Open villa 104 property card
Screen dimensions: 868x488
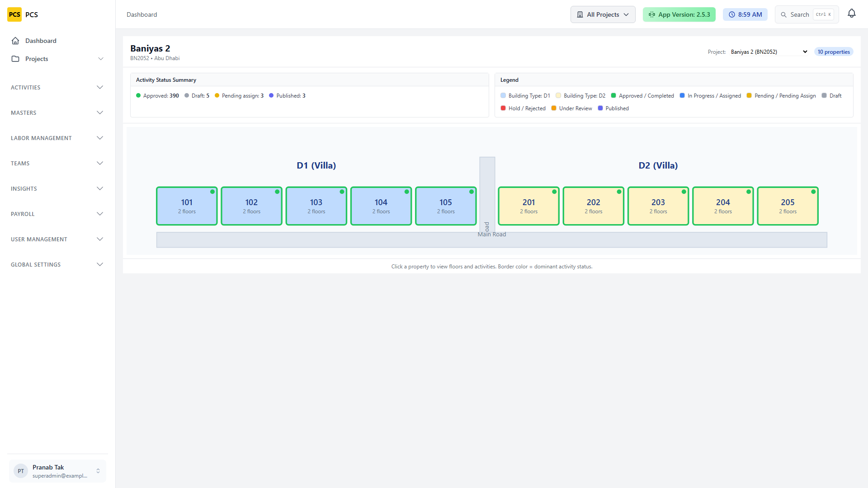381,206
